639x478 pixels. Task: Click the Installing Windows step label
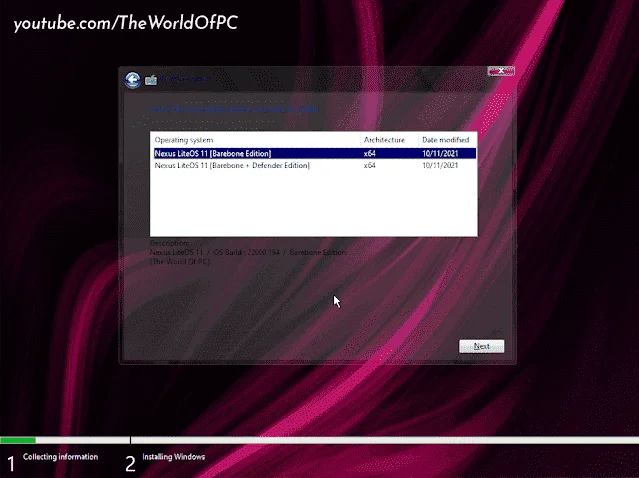174,457
